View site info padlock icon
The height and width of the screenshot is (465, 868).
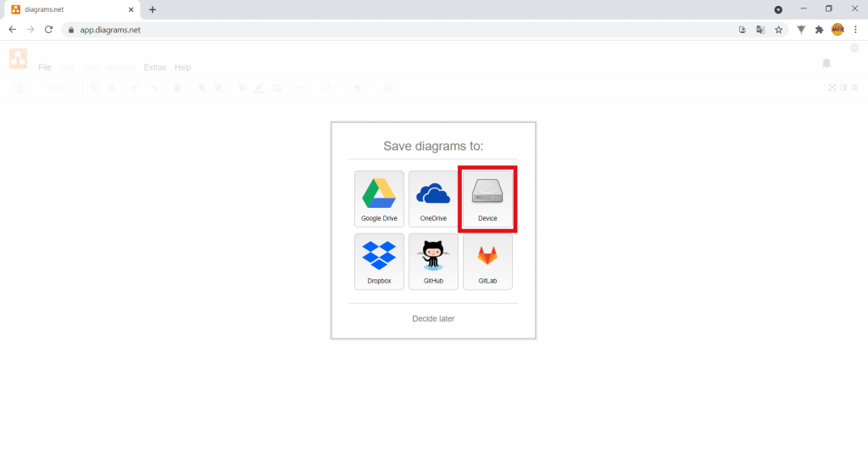pos(71,30)
